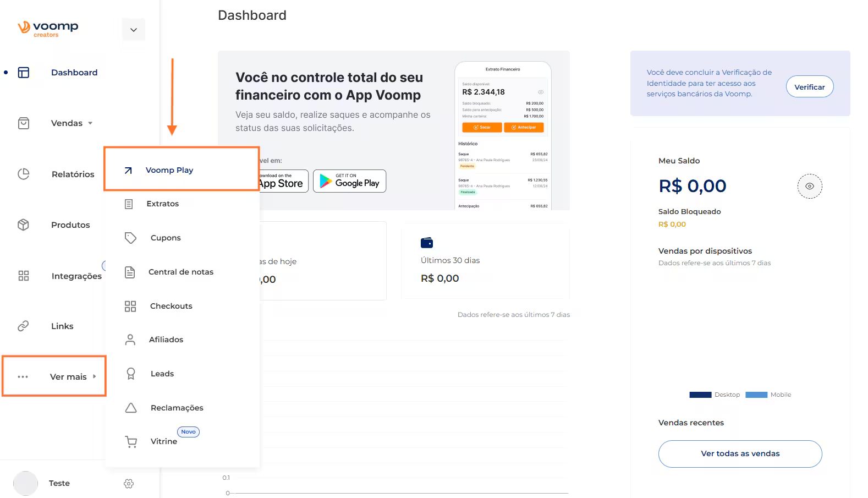Click the Integrações grid icon
Screen dimensions: 868x498
pos(24,276)
